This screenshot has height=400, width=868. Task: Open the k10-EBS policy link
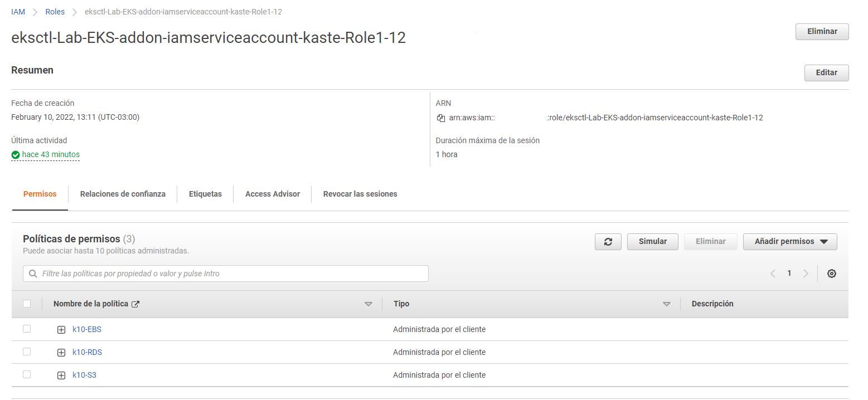[86, 329]
